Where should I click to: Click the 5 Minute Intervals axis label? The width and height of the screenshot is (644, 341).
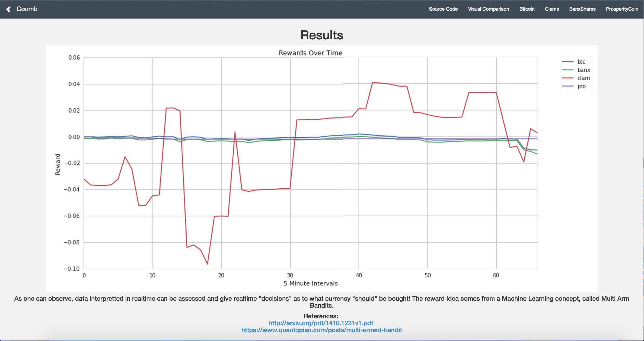coord(310,283)
